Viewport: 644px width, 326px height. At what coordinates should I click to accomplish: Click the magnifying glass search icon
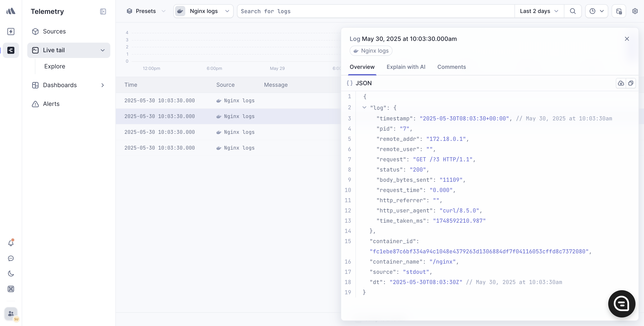pyautogui.click(x=573, y=11)
